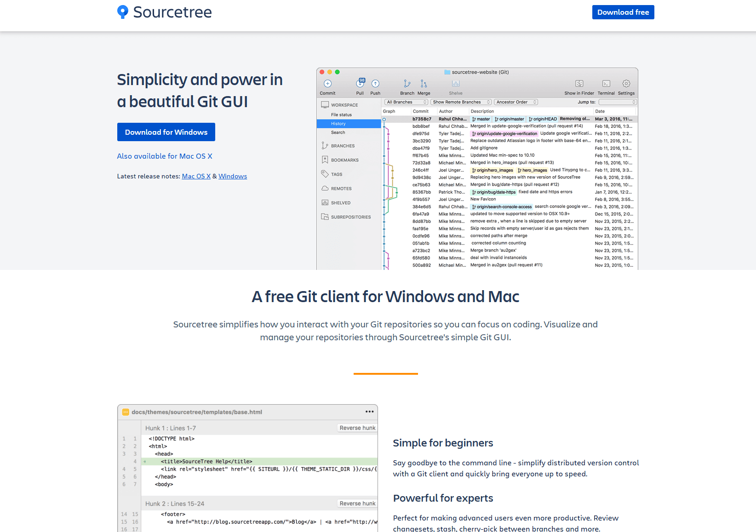Image resolution: width=756 pixels, height=532 pixels.
Task: Open the Ancestor Order dropdown
Action: coord(516,102)
